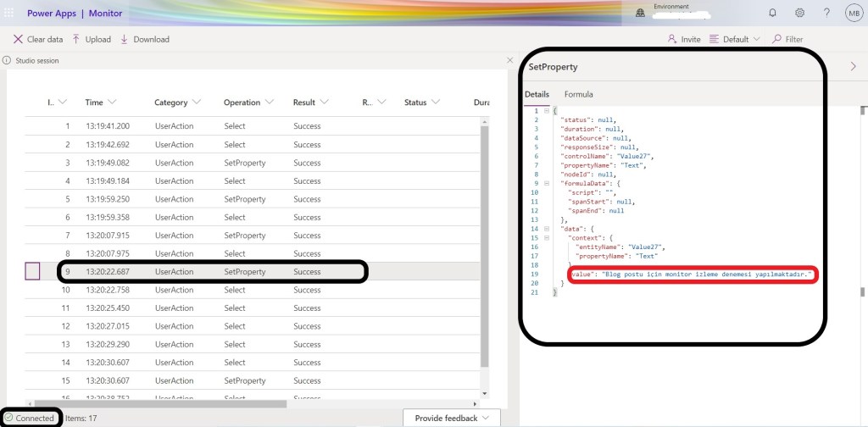Image resolution: width=868 pixels, height=427 pixels.
Task: Click the Clear data X icon
Action: click(x=18, y=39)
